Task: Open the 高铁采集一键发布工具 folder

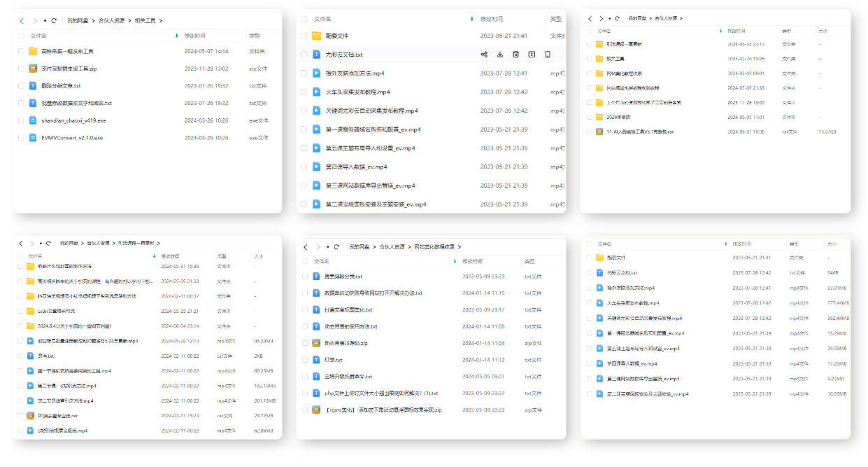Action: coord(67,51)
